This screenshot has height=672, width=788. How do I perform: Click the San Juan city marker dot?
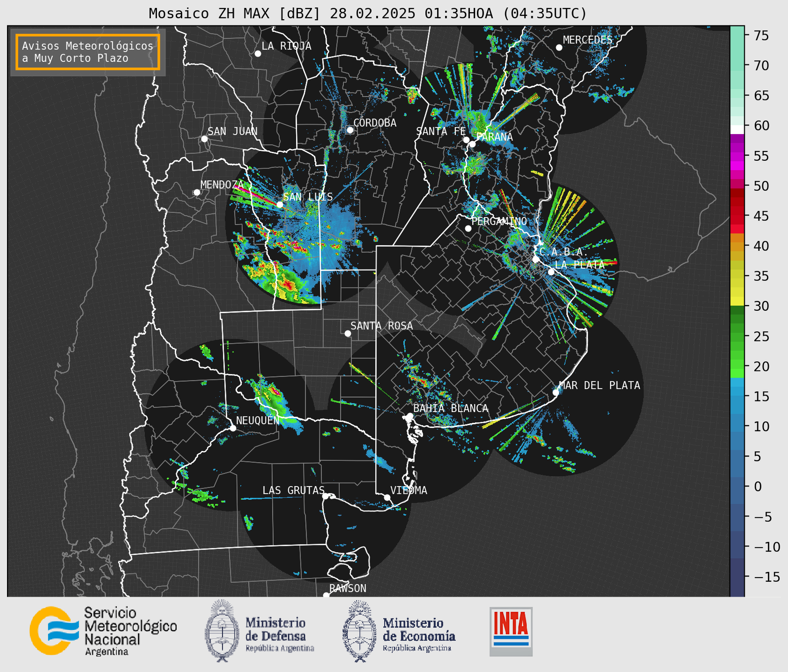[x=204, y=139]
